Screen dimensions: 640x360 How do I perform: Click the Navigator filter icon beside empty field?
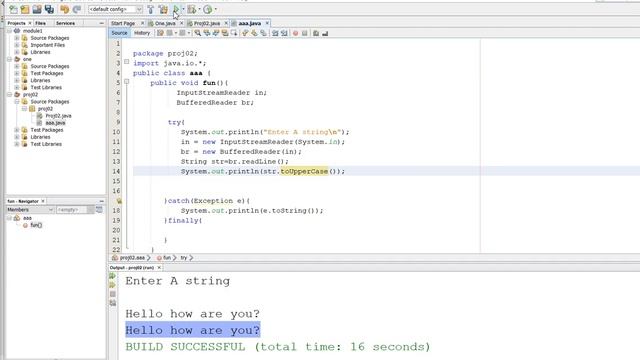[x=99, y=209]
